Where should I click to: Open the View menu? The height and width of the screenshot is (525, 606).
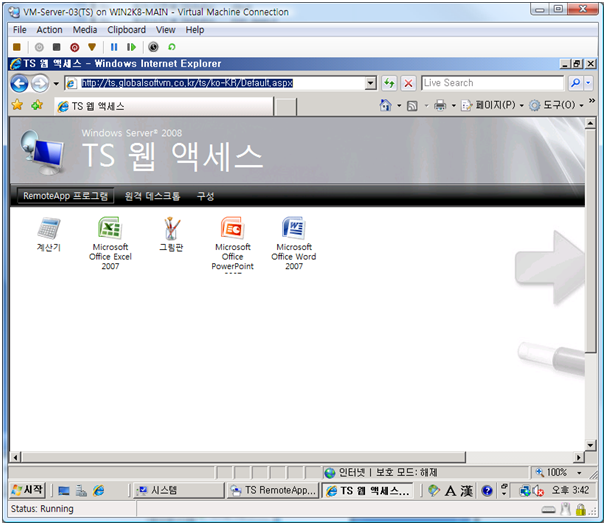(165, 30)
